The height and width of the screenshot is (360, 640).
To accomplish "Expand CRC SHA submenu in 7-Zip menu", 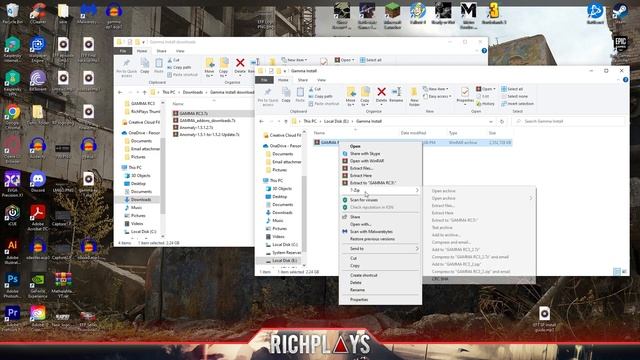I will pos(479,279).
